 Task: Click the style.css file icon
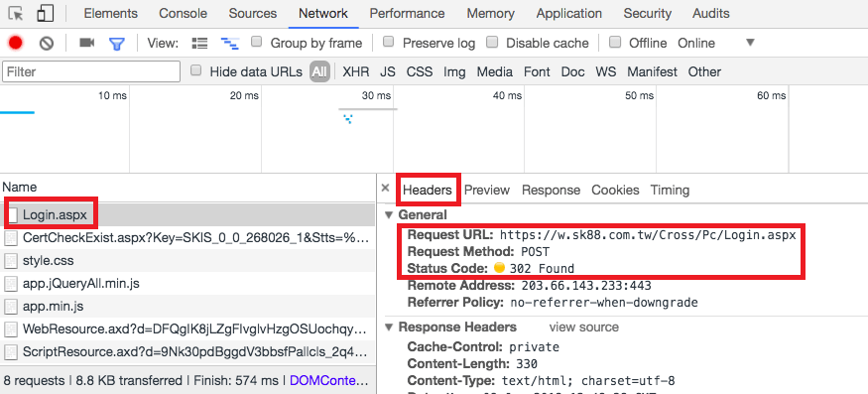point(11,260)
